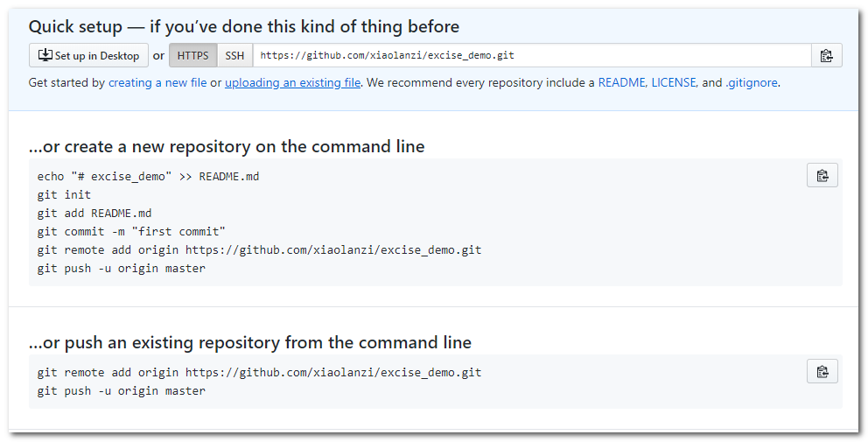Click the git commit first commit line

(x=131, y=232)
